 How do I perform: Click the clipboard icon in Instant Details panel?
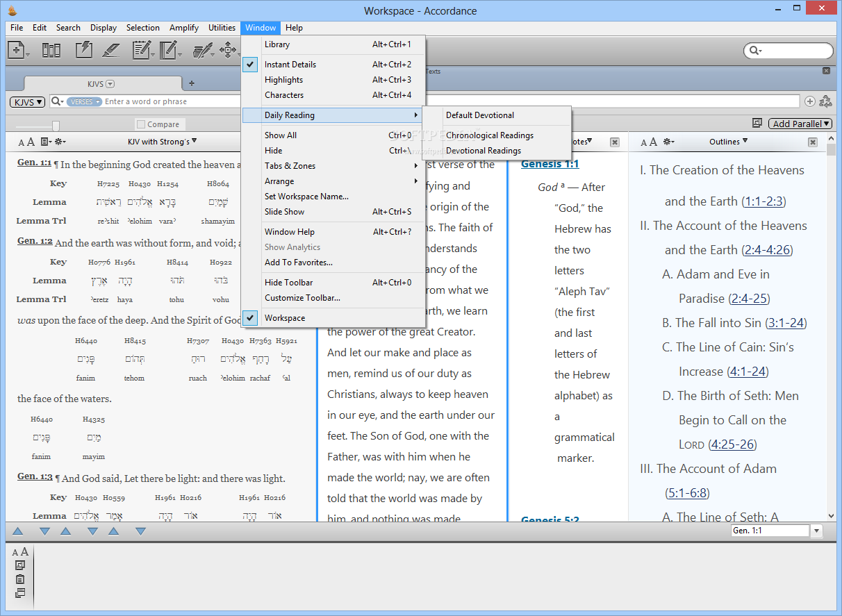[20, 579]
